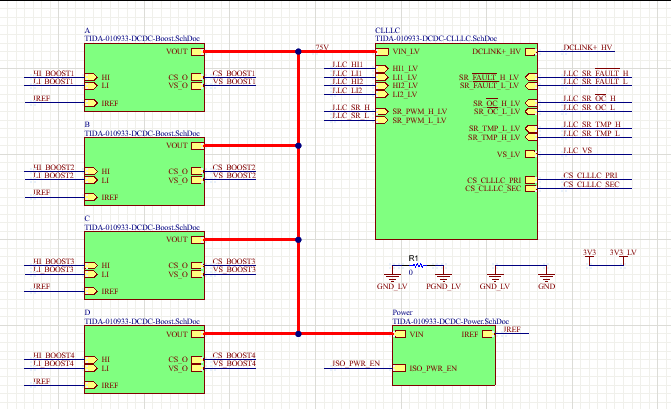Viewport: 671px width, 409px height.
Task: Select the LLC_SR_TMP_H net label
Action: click(592, 124)
